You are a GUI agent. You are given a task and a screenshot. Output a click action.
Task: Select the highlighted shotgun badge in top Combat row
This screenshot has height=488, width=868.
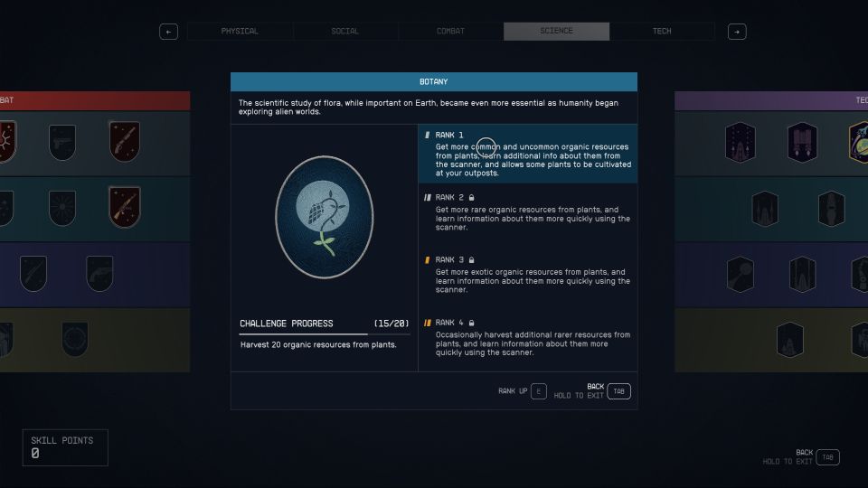point(125,141)
